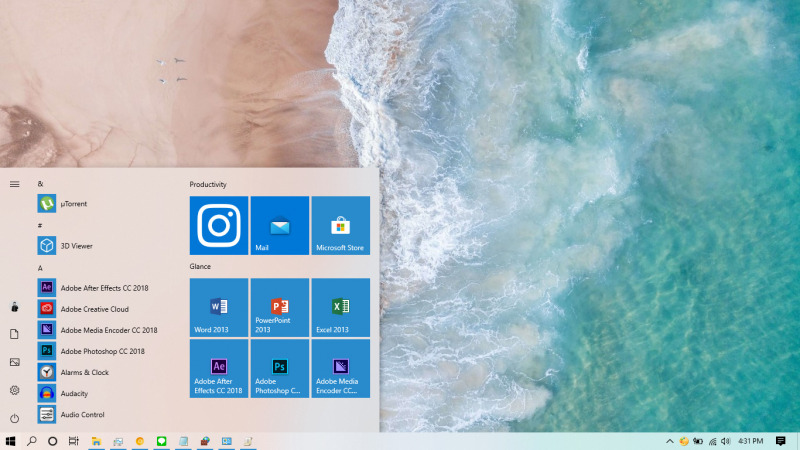
Task: Open File Explorer from the taskbar
Action: [x=96, y=441]
